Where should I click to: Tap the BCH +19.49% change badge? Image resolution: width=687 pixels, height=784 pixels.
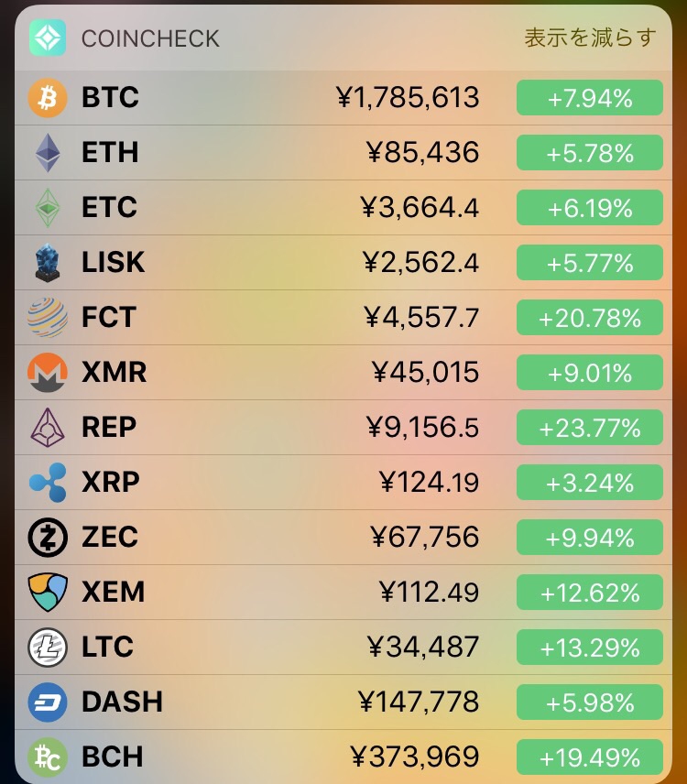pyautogui.click(x=590, y=757)
